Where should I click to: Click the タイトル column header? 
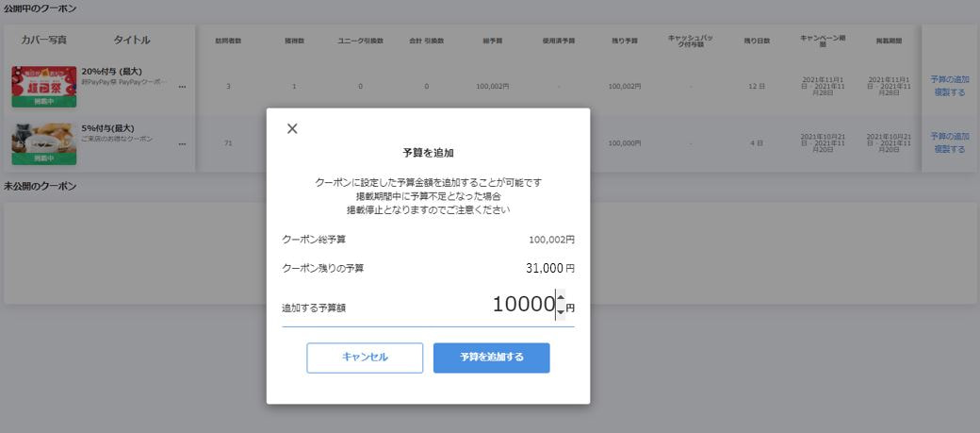[132, 41]
